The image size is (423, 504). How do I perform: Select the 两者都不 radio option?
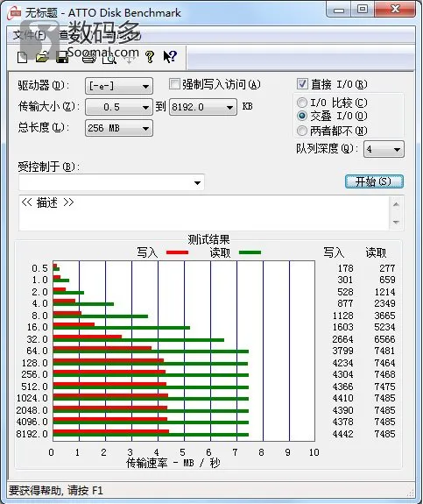[x=302, y=131]
